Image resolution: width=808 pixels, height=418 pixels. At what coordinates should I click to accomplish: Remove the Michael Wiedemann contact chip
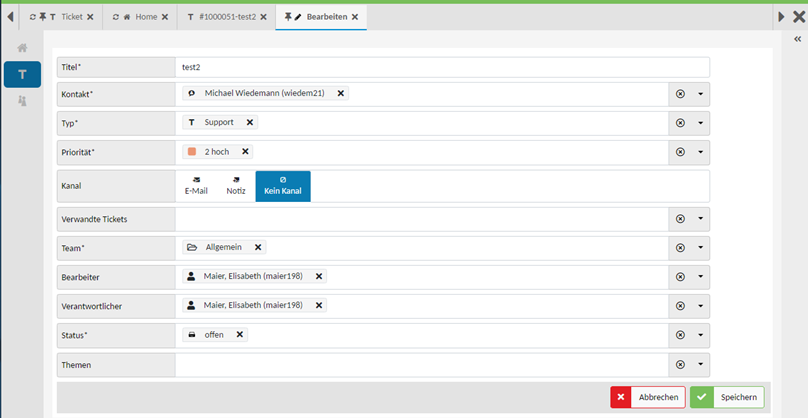[341, 93]
